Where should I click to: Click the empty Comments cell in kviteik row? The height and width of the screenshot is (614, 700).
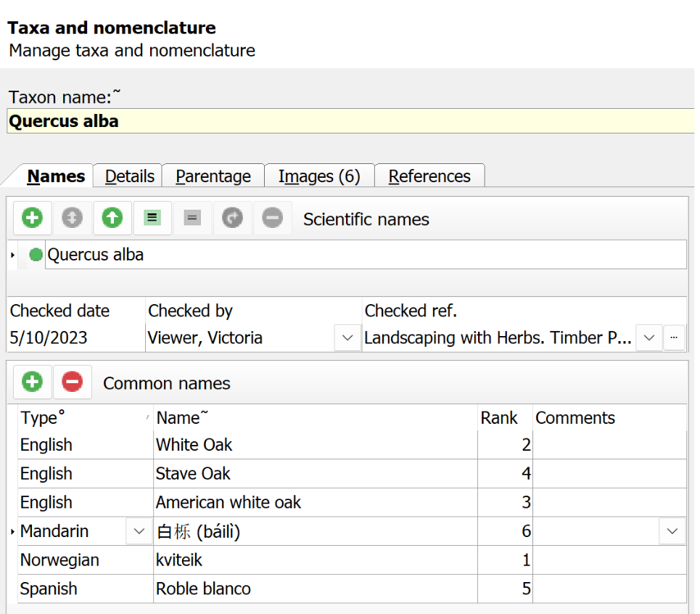[x=610, y=560]
